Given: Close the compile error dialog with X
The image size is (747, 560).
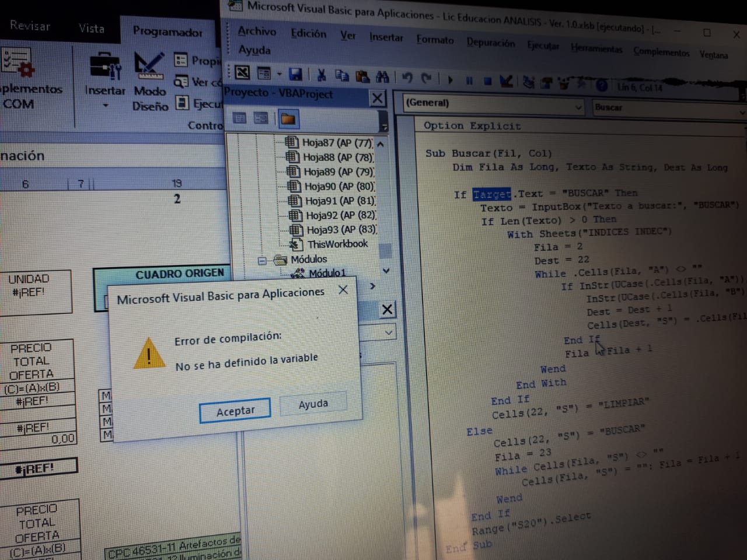Looking at the screenshot, I should (x=343, y=289).
